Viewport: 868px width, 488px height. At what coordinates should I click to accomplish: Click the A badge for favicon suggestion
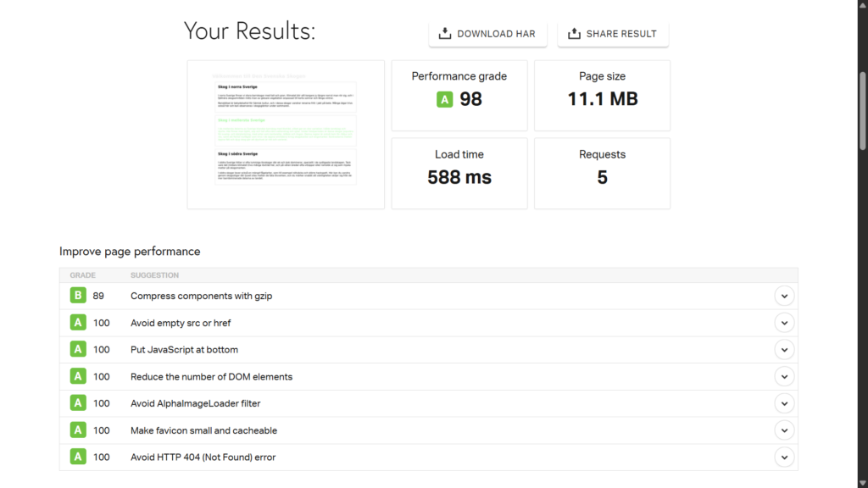[x=78, y=430]
